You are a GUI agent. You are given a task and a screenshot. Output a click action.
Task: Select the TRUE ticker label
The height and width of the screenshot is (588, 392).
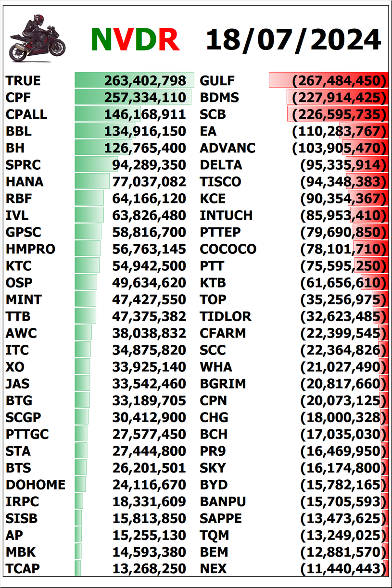point(23,81)
